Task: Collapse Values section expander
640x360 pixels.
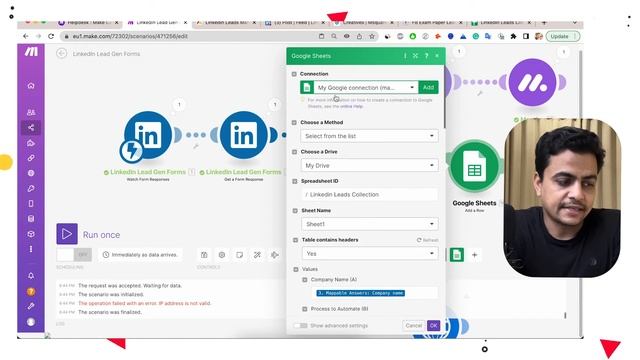Action: [x=296, y=269]
